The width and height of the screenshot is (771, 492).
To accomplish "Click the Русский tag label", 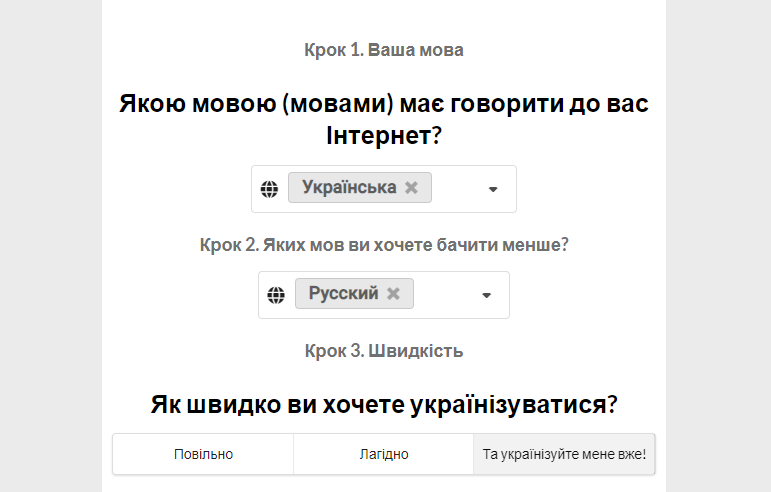I will (343, 294).
